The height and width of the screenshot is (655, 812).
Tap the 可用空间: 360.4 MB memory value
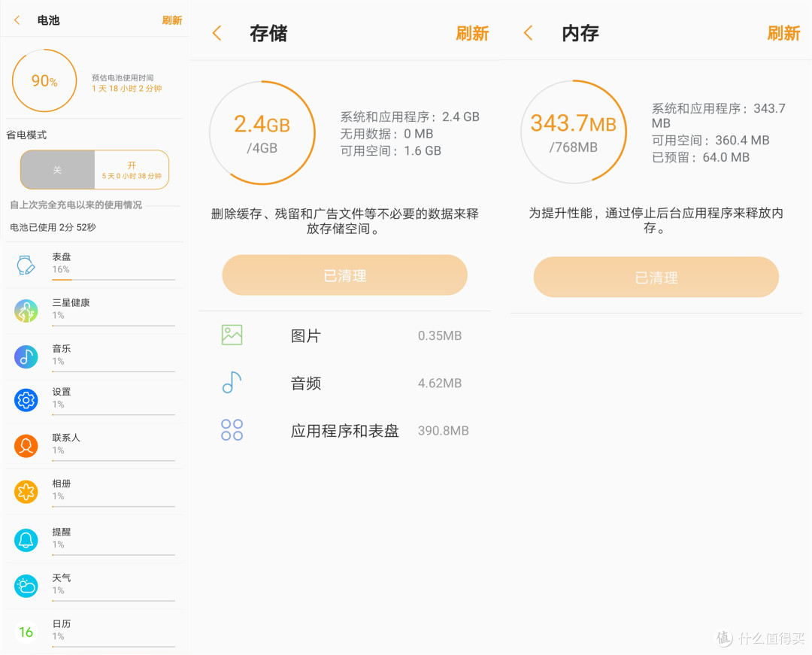[x=710, y=141]
